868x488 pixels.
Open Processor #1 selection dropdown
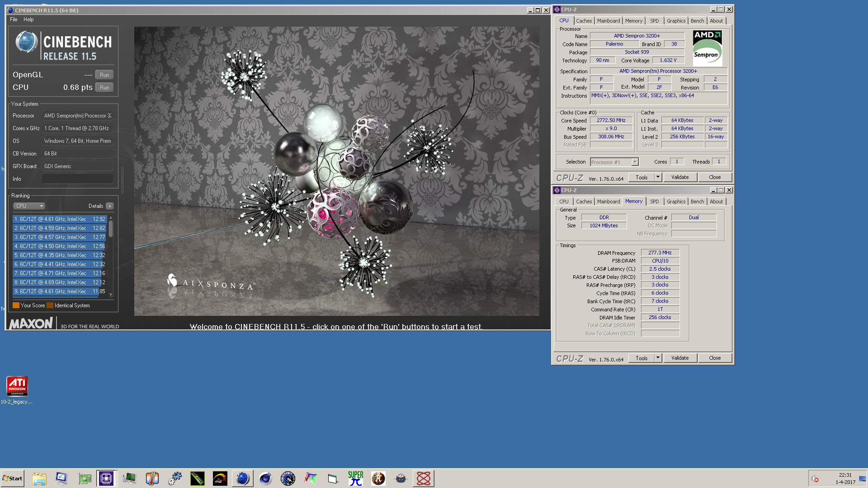tap(614, 162)
